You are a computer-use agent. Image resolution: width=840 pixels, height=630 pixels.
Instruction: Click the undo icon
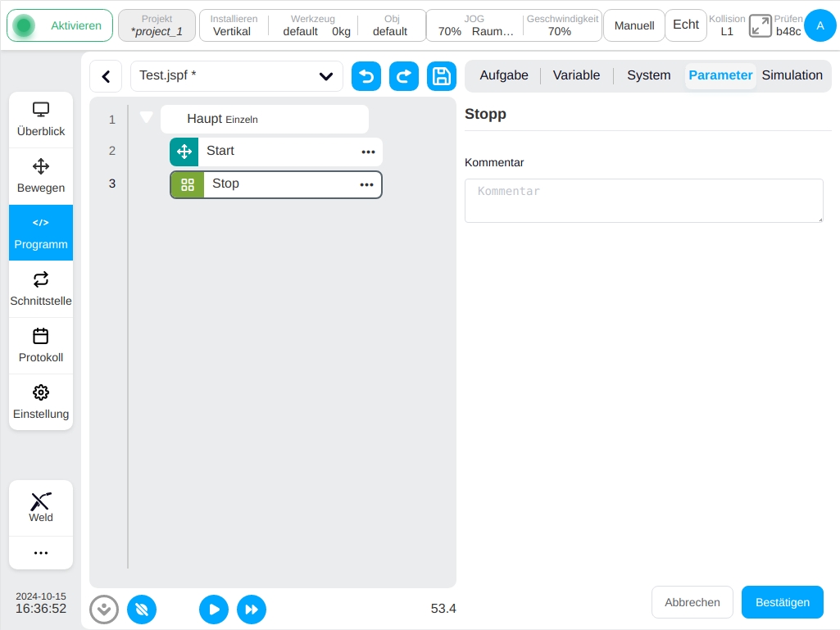[x=366, y=77]
